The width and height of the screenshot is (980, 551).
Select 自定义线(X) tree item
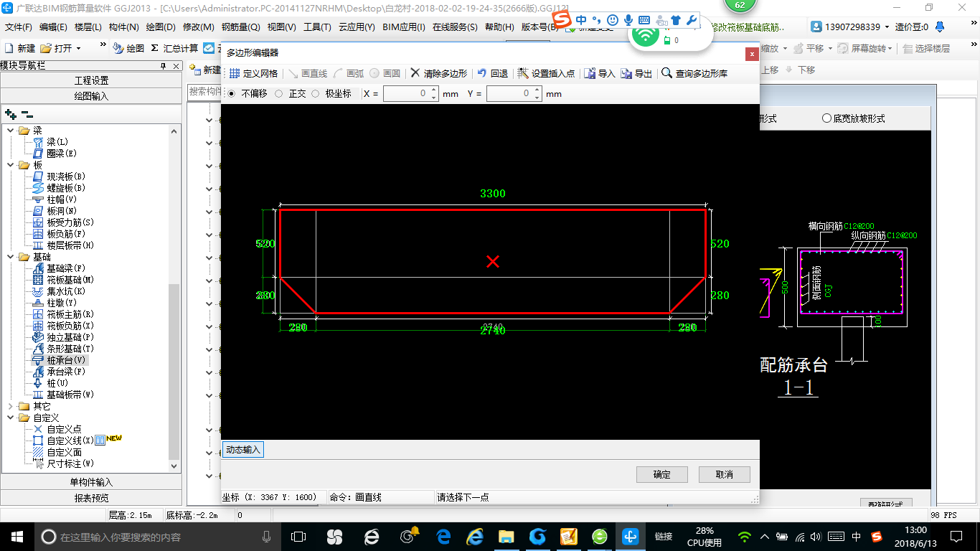[70, 441]
